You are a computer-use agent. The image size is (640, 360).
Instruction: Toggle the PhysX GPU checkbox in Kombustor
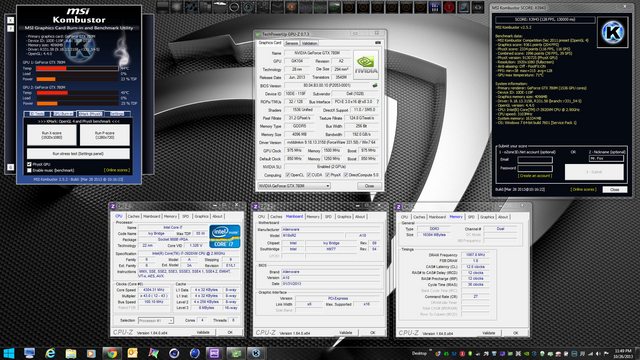pyautogui.click(x=29, y=164)
